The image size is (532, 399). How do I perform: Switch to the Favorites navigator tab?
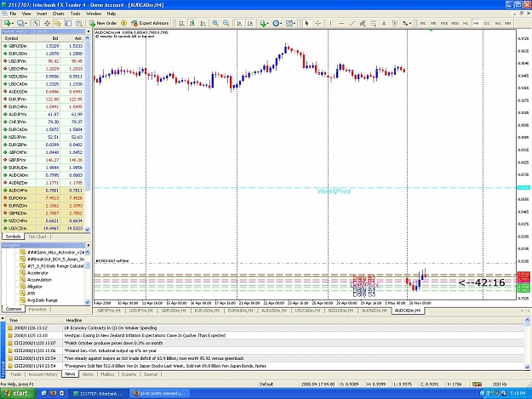pyautogui.click(x=37, y=309)
